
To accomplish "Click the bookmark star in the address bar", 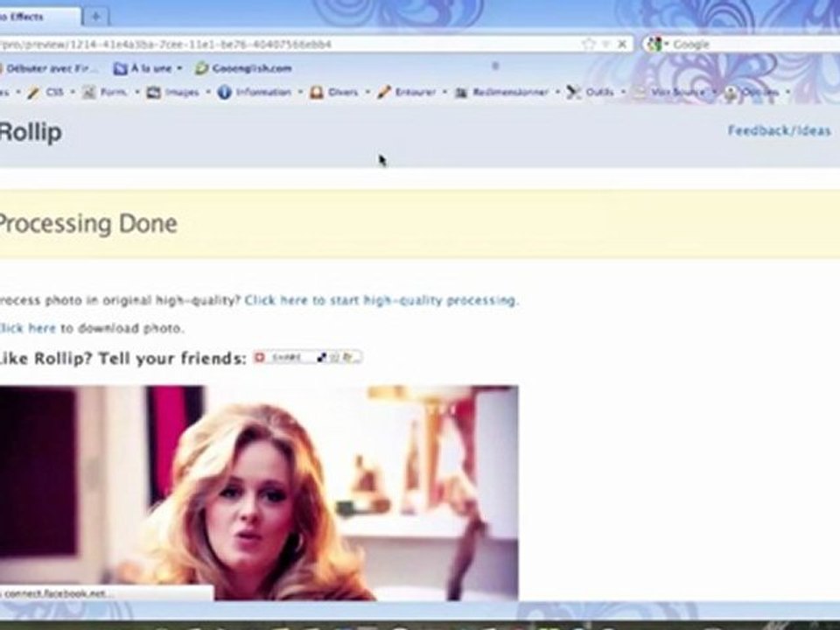I will pyautogui.click(x=588, y=44).
